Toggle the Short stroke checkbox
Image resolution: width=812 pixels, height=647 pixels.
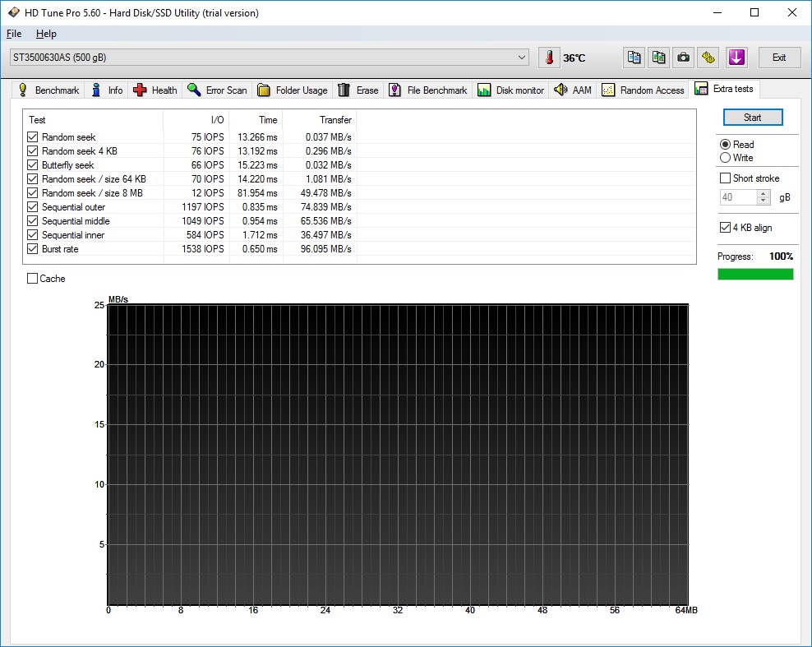(725, 178)
